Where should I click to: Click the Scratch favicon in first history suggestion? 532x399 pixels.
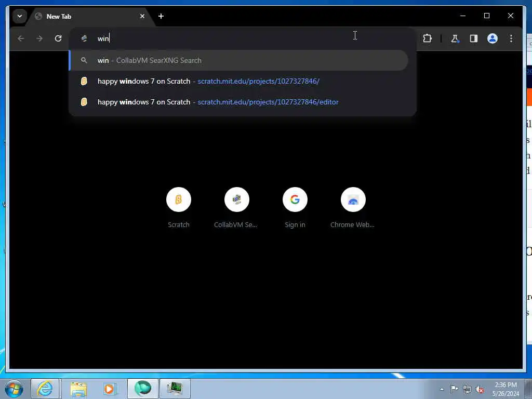tap(84, 81)
